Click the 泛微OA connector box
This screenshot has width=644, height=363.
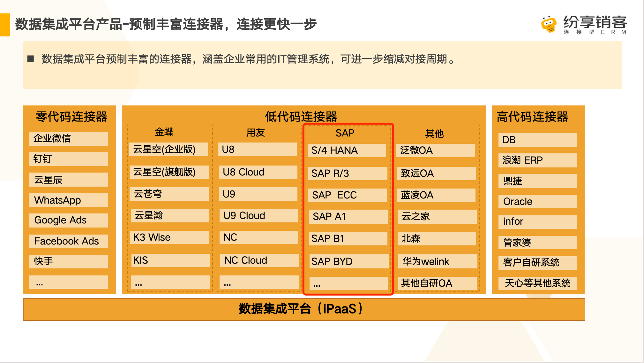tap(436, 150)
